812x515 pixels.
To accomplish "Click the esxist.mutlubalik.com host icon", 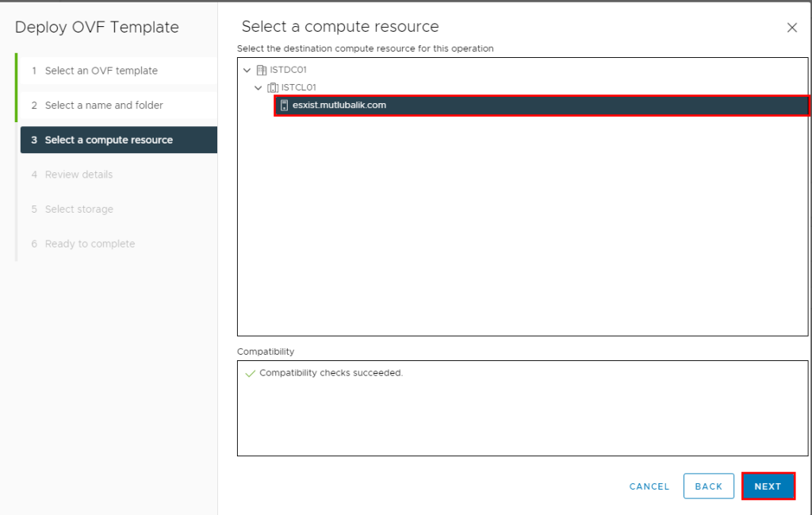I will (x=284, y=106).
